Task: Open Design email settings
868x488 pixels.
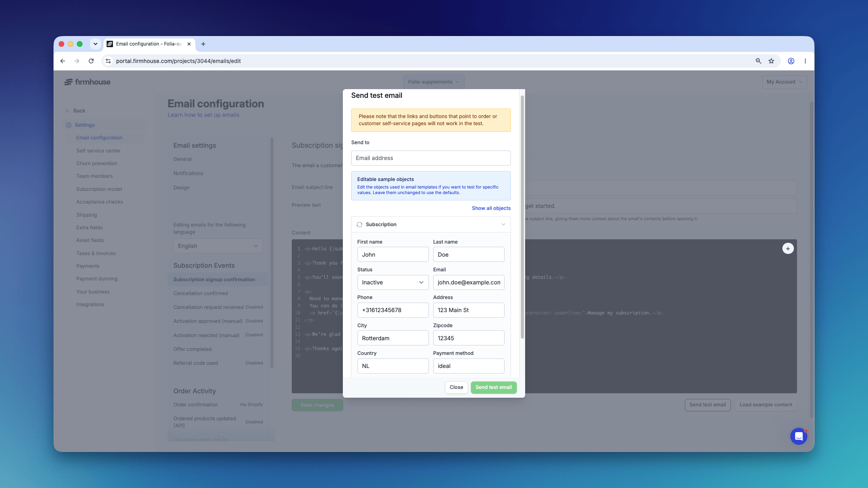Action: tap(182, 188)
